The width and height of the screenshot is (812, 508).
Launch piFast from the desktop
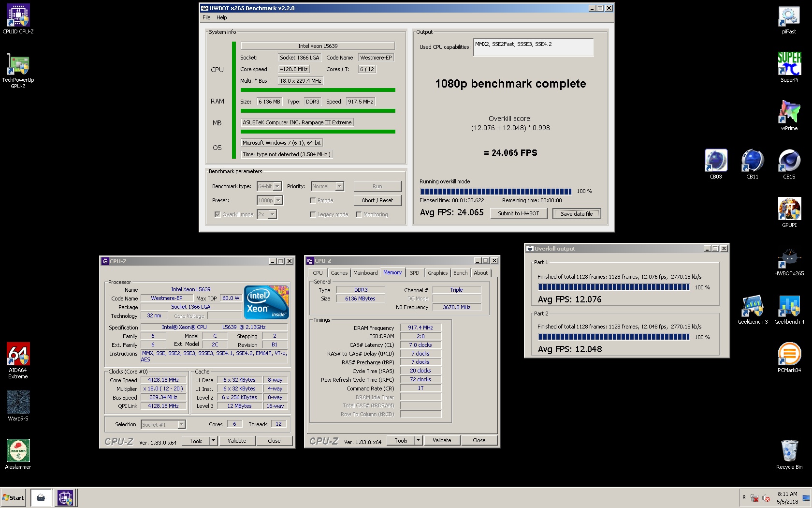point(789,19)
